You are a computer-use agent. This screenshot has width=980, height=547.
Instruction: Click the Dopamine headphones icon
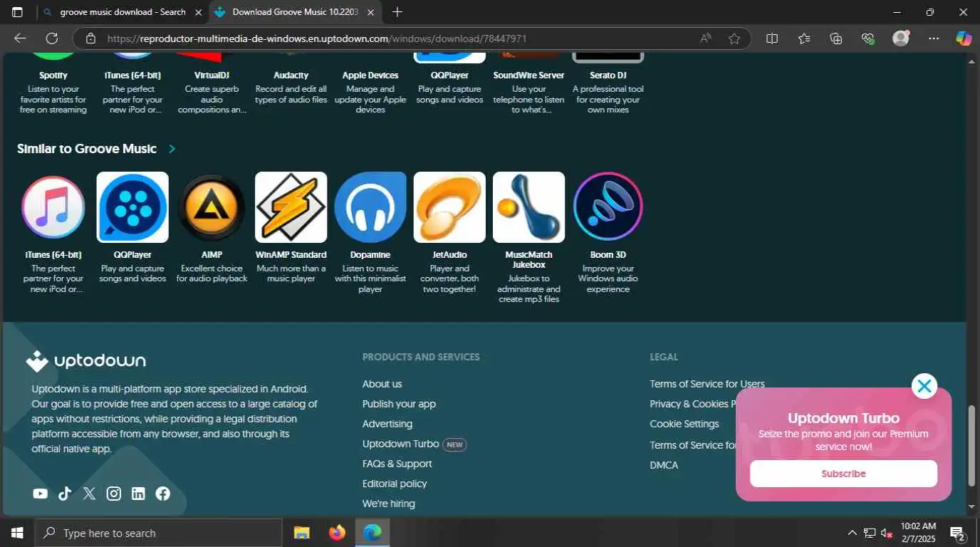coord(370,207)
